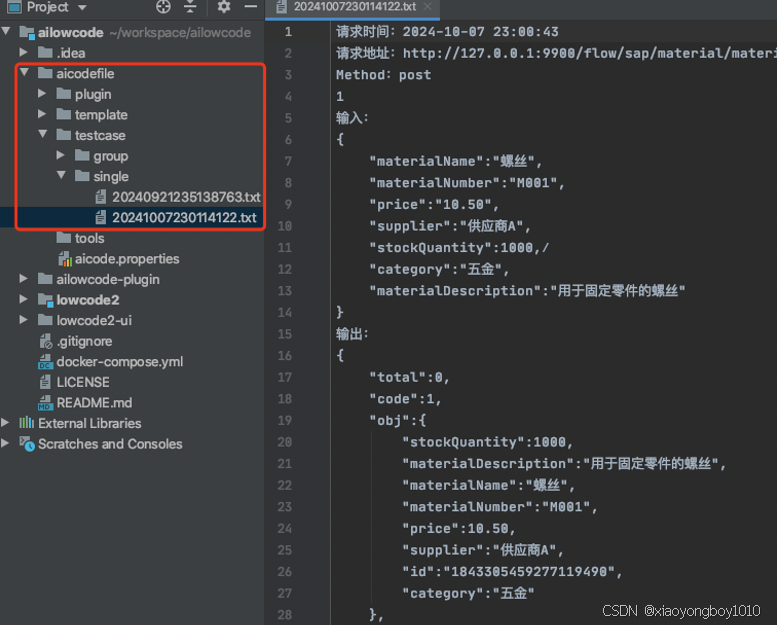Click the Project panel title label
Screen dimensions: 777x625
point(48,7)
